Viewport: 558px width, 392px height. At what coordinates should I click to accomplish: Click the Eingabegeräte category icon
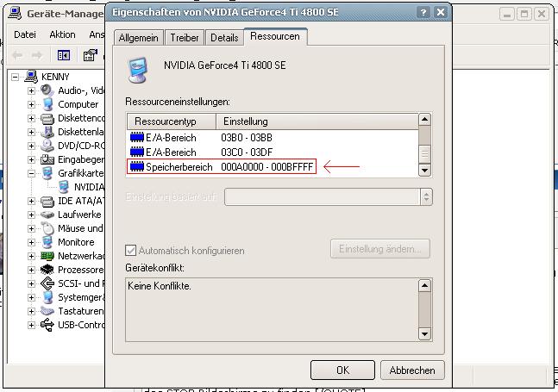(x=47, y=159)
